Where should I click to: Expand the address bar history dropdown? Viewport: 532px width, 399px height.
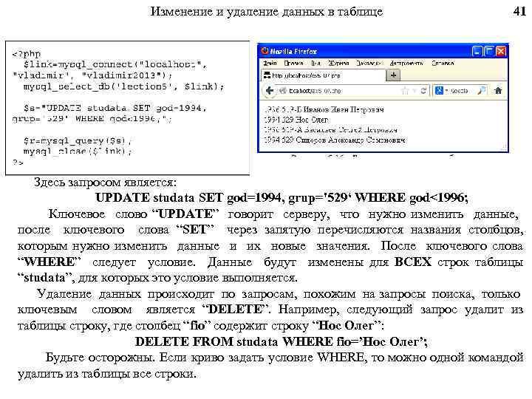coord(415,91)
